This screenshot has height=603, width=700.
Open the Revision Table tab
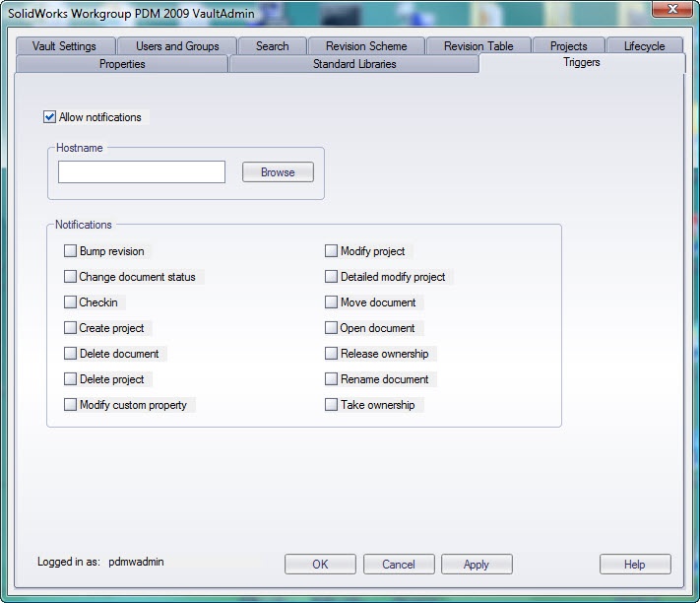[x=478, y=46]
